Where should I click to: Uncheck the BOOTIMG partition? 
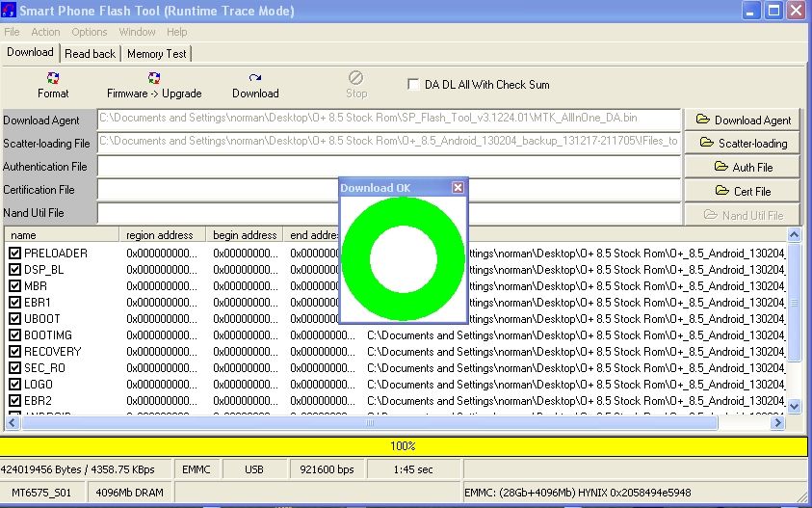(14, 335)
